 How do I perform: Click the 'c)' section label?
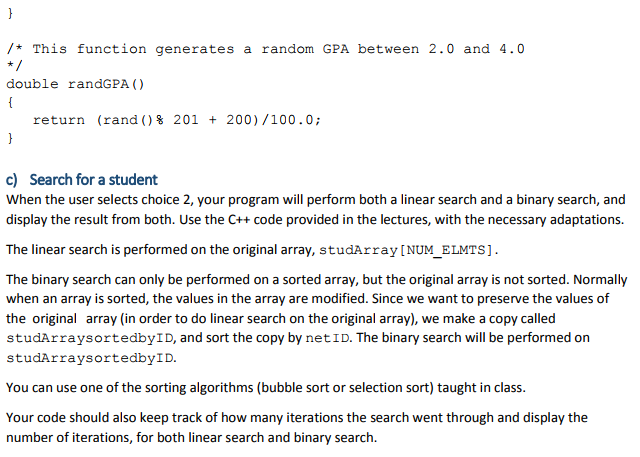(x=12, y=180)
